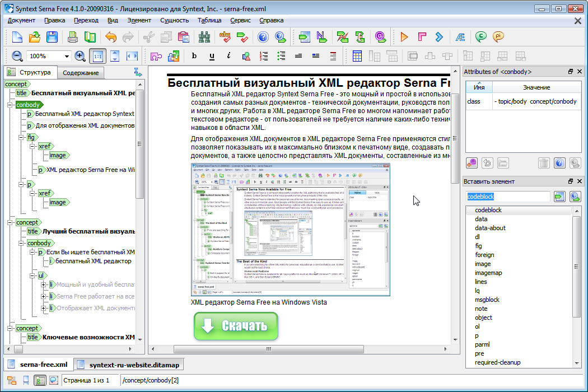Click the document horizontal scrollbar thumb

268,349
